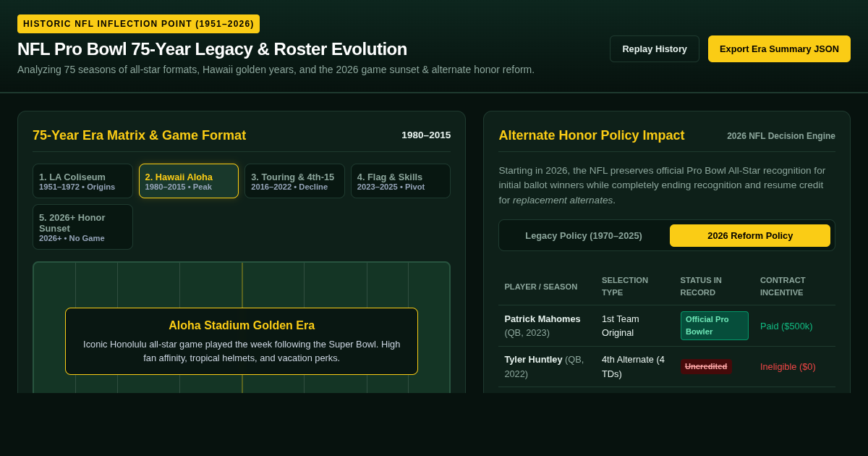Click the 2026 NFL Decision Engine label
The height and width of the screenshot is (456, 868).
[781, 136]
